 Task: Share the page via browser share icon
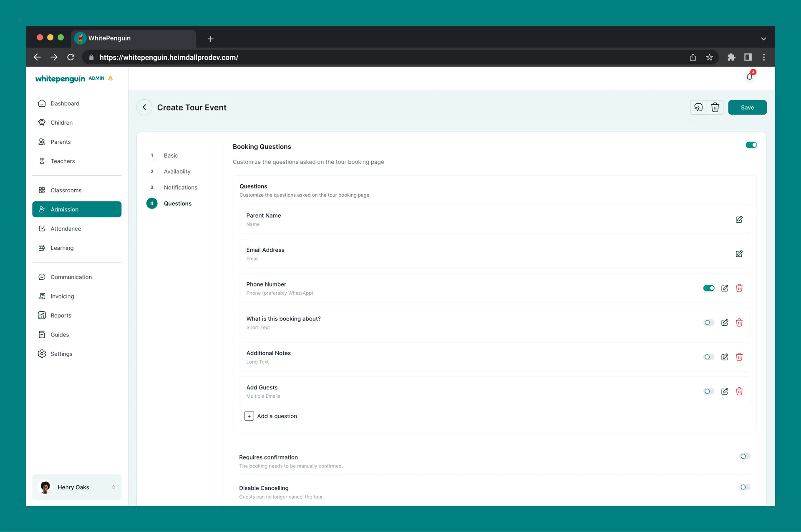693,57
